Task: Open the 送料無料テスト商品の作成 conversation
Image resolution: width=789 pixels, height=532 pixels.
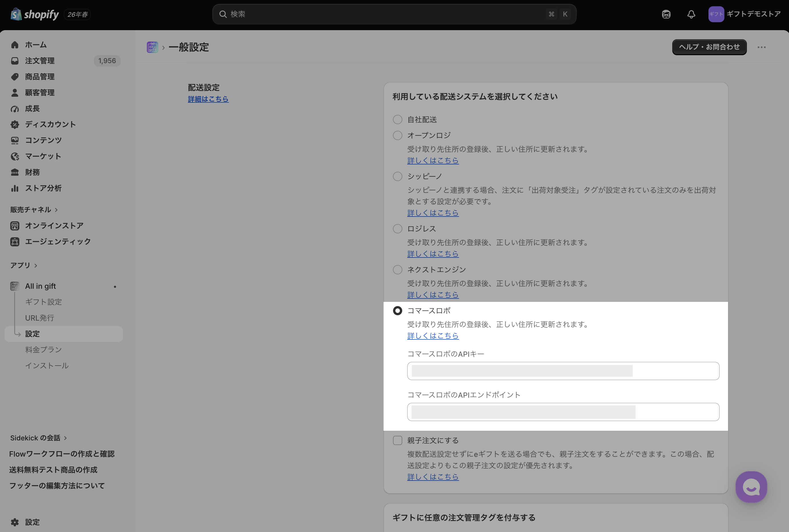Action: [x=53, y=470]
